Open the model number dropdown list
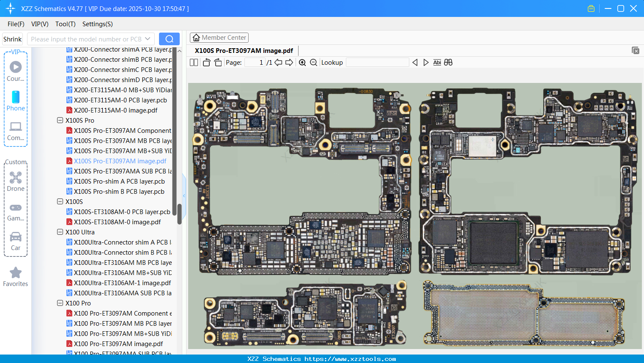Viewport: 644px width, 363px height. [148, 38]
